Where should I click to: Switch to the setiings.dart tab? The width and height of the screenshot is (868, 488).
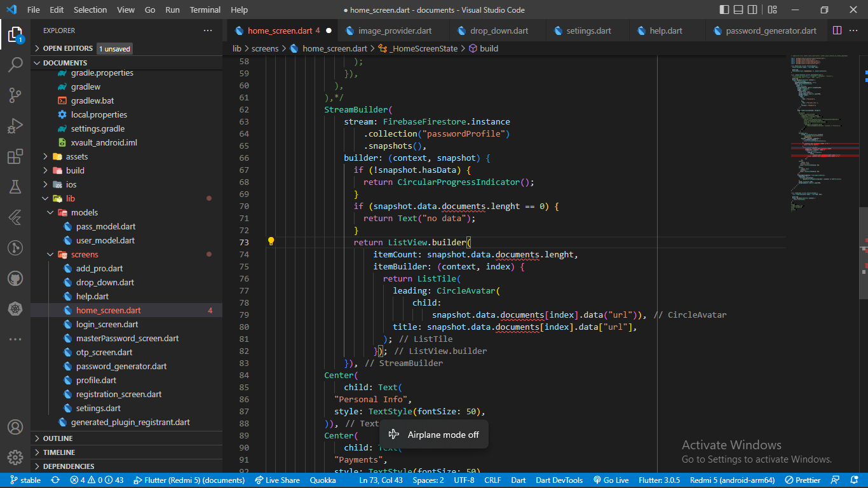(x=588, y=30)
